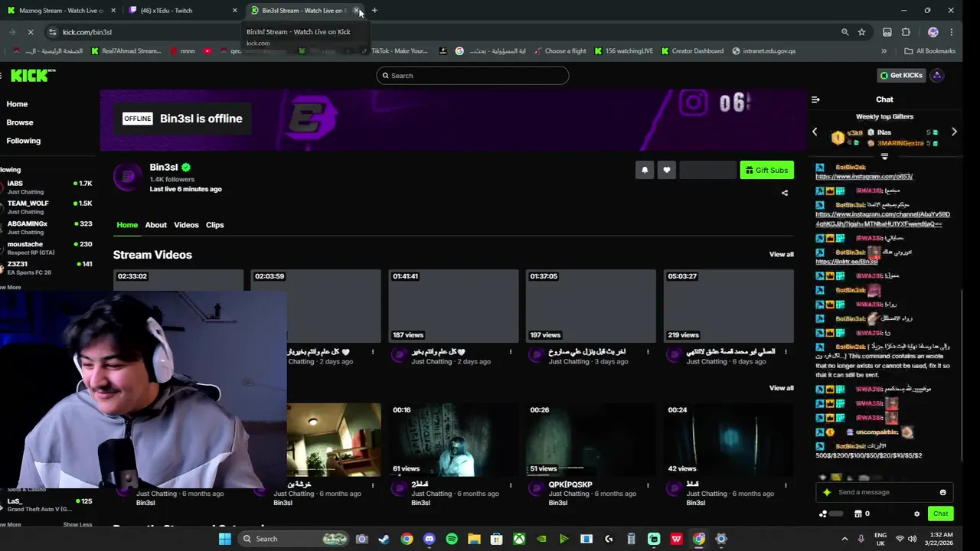Close the Bin3sl Stream tab

(356, 11)
